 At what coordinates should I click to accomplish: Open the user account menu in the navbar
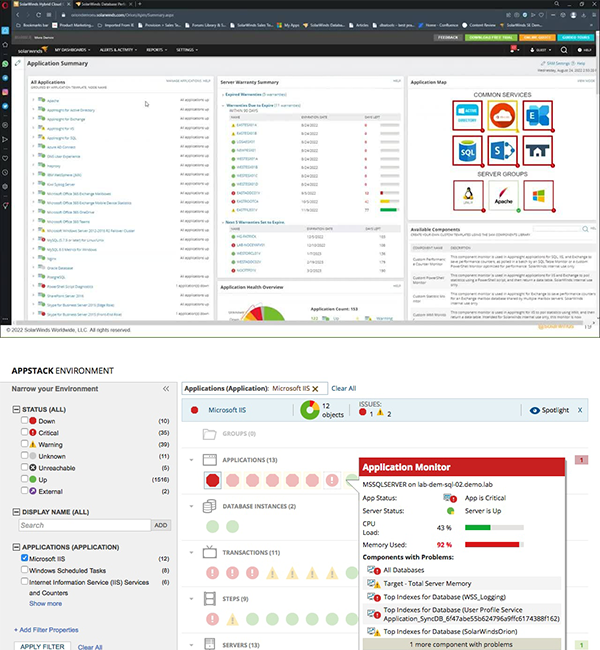point(541,50)
